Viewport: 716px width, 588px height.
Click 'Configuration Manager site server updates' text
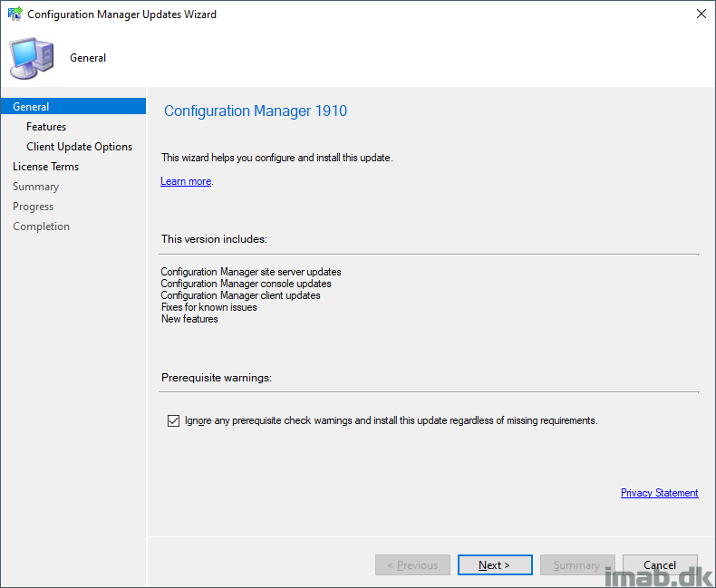pyautogui.click(x=251, y=272)
